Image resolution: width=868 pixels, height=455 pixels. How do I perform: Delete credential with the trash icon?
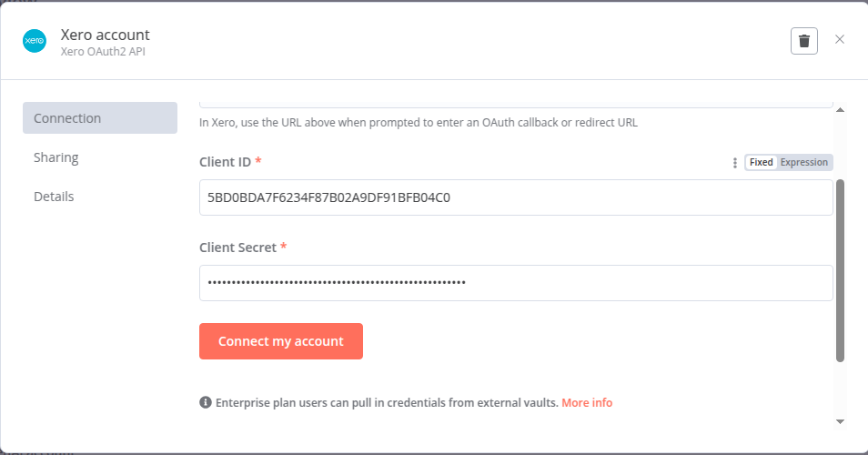click(804, 40)
